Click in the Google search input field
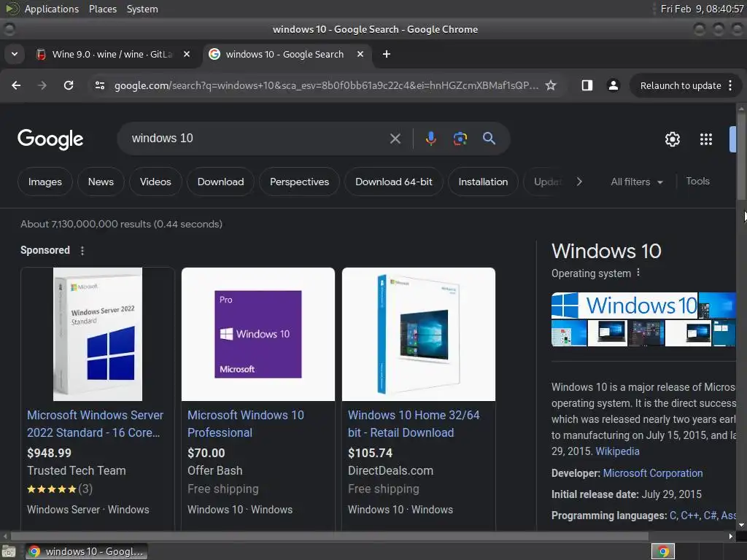The height and width of the screenshot is (560, 747). (258, 139)
